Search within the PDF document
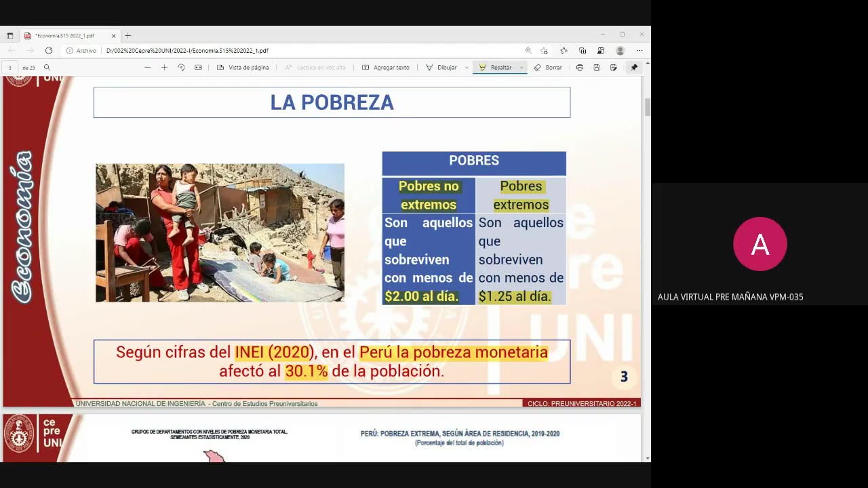Image resolution: width=868 pixels, height=488 pixels. pos(47,68)
